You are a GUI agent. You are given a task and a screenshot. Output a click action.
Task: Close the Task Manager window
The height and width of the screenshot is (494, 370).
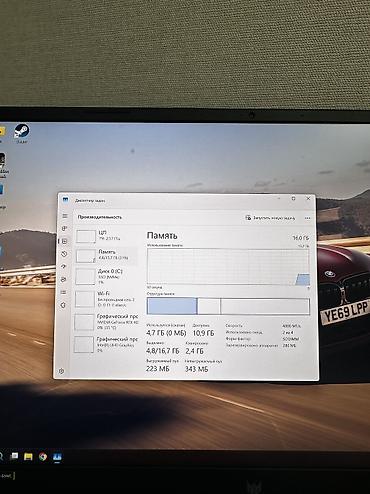[x=308, y=199]
